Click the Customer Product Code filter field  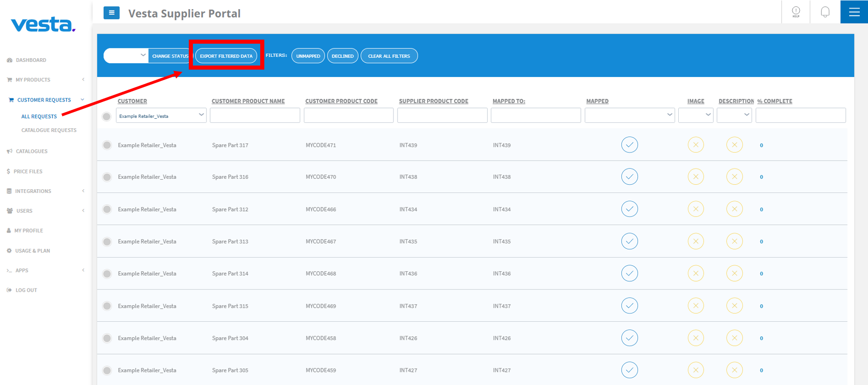click(x=348, y=115)
